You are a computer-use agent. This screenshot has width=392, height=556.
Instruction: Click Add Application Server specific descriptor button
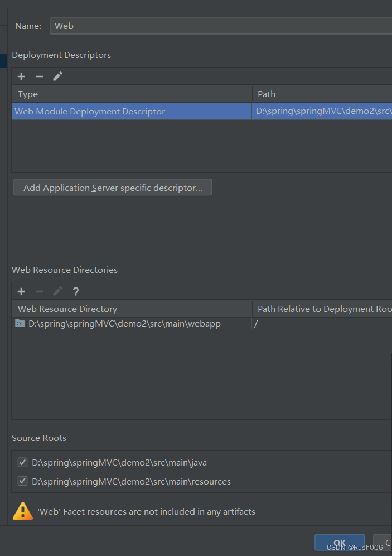pos(113,187)
